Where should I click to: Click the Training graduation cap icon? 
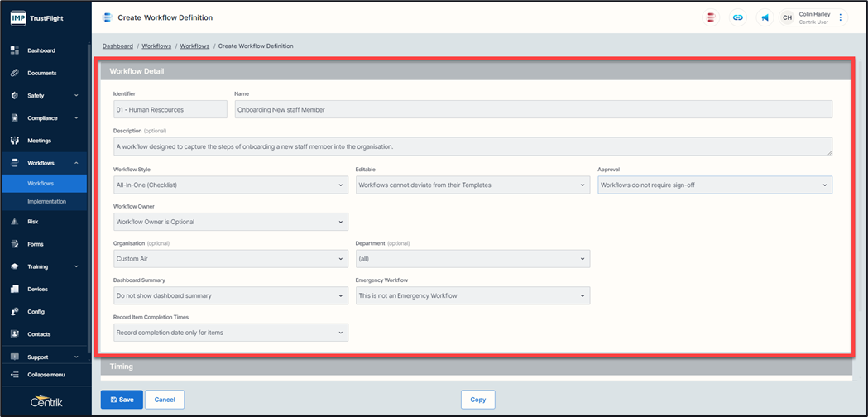[x=14, y=266]
